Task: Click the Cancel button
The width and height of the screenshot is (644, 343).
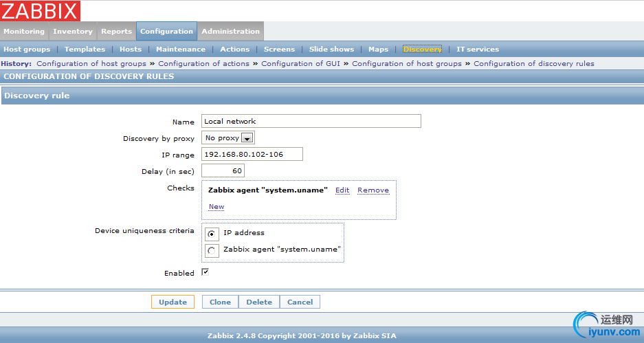Action: click(x=300, y=302)
